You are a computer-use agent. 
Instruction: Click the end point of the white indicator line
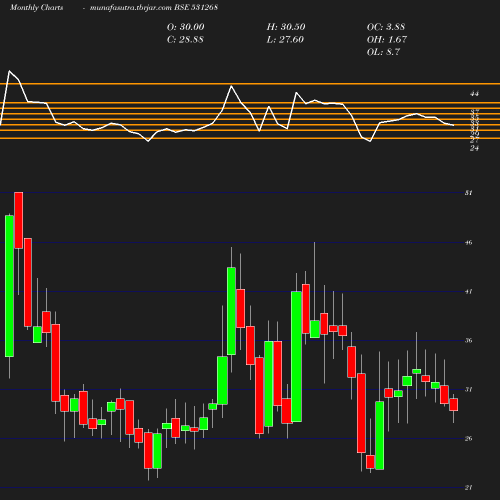pyautogui.click(x=453, y=125)
